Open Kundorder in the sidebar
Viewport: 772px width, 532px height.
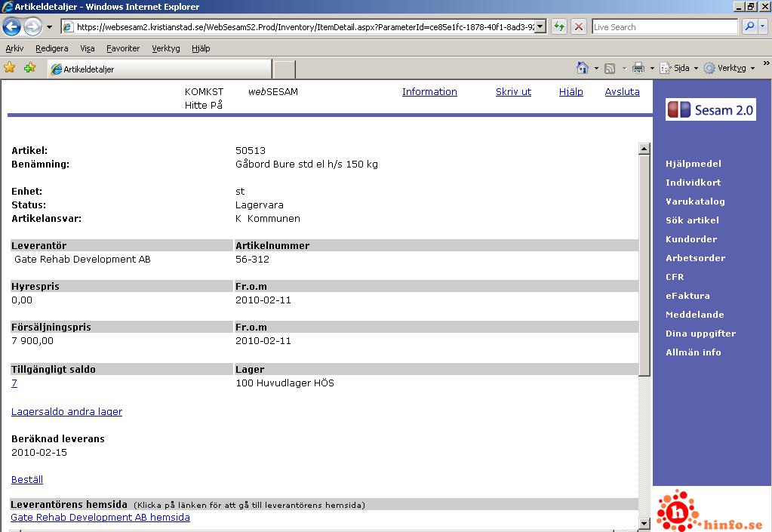[x=691, y=238]
